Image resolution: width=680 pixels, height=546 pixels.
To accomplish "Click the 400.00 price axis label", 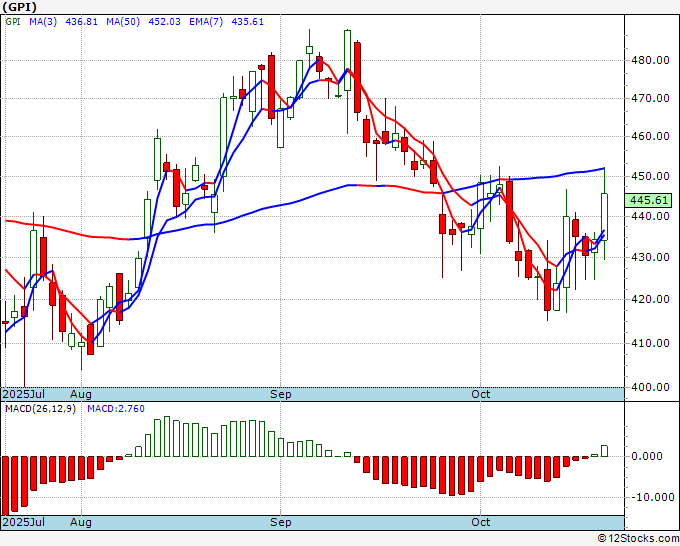I will tap(650, 387).
